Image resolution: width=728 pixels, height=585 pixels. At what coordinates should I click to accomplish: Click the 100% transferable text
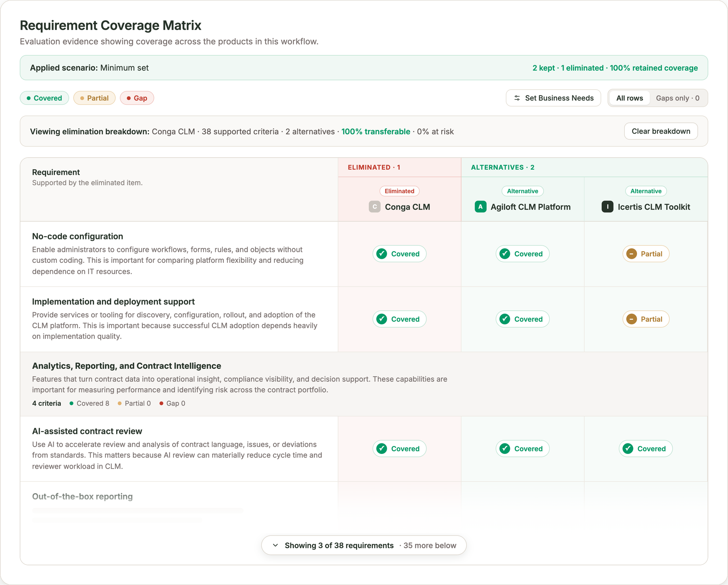(x=376, y=131)
